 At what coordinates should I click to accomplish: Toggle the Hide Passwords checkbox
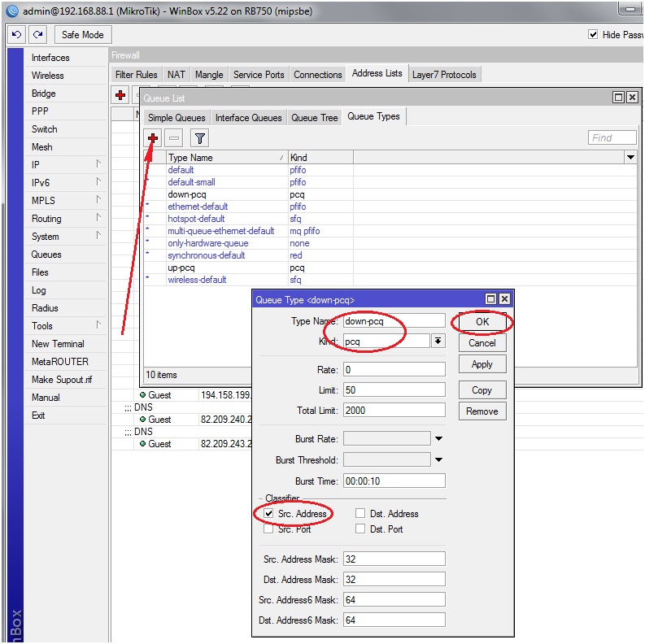tap(593, 35)
